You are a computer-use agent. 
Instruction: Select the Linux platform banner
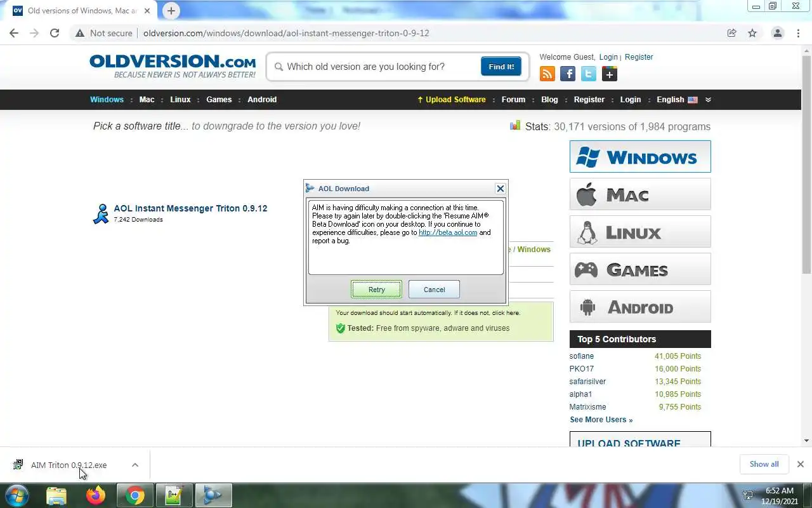[x=640, y=232]
